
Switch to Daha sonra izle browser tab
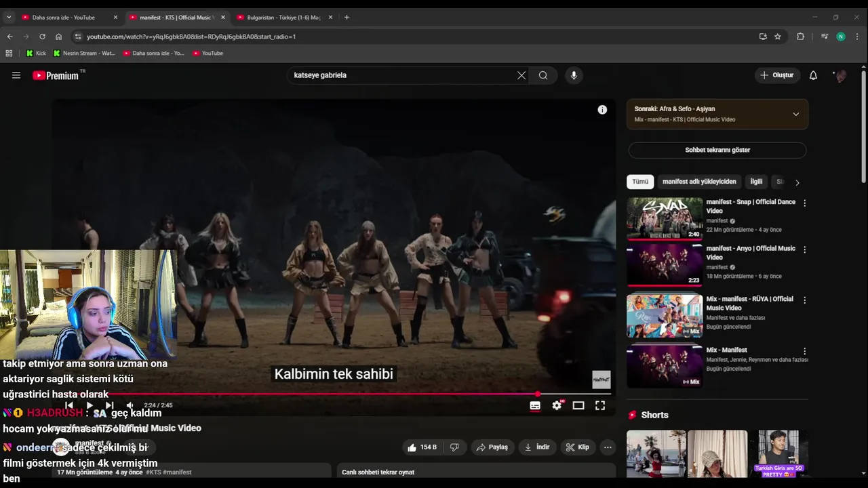tap(64, 17)
